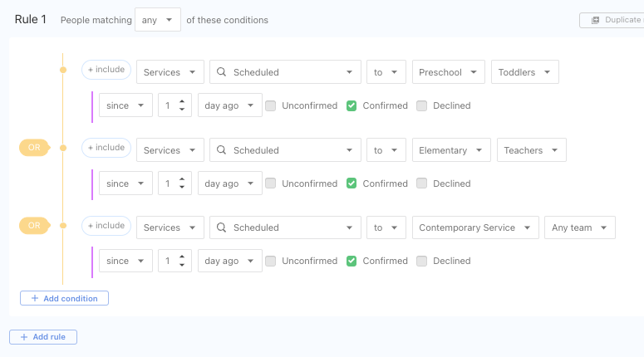Image resolution: width=644 pixels, height=357 pixels.
Task: Open the 'since' dropdown in second condition
Action: (x=125, y=183)
